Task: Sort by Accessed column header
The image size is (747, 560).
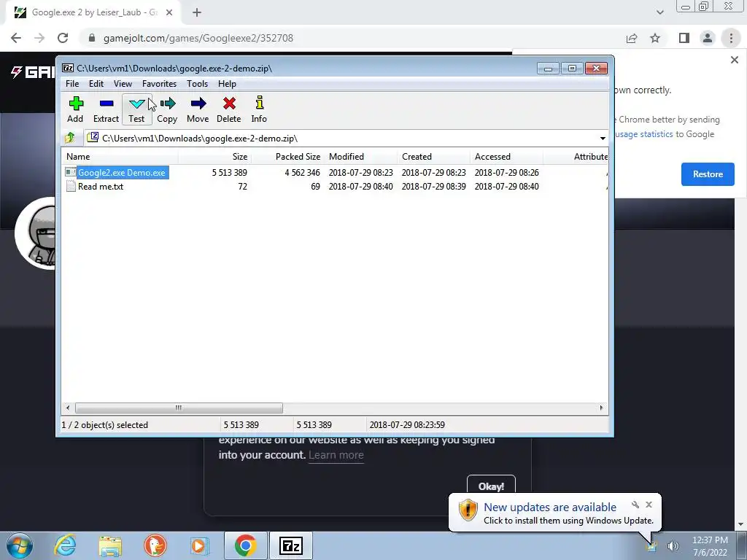Action: point(506,157)
